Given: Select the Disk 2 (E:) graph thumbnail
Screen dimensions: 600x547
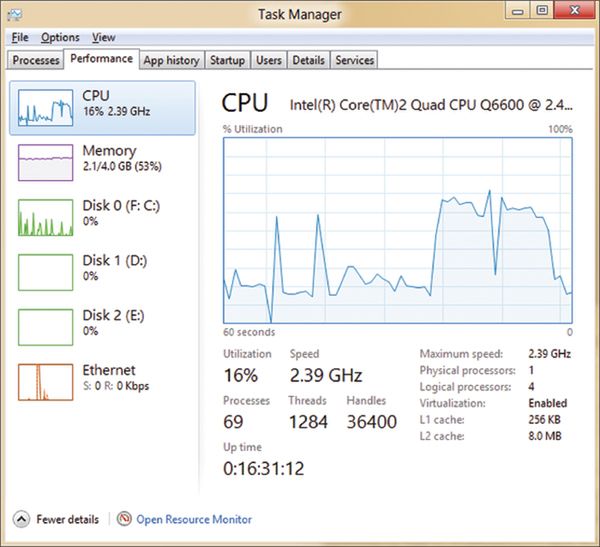Looking at the screenshot, I should pos(46,327).
